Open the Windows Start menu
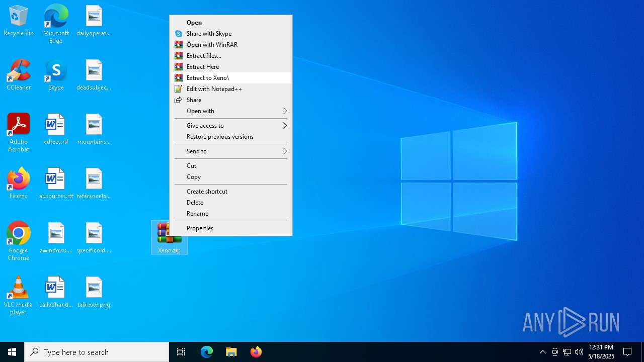 pos(12,352)
